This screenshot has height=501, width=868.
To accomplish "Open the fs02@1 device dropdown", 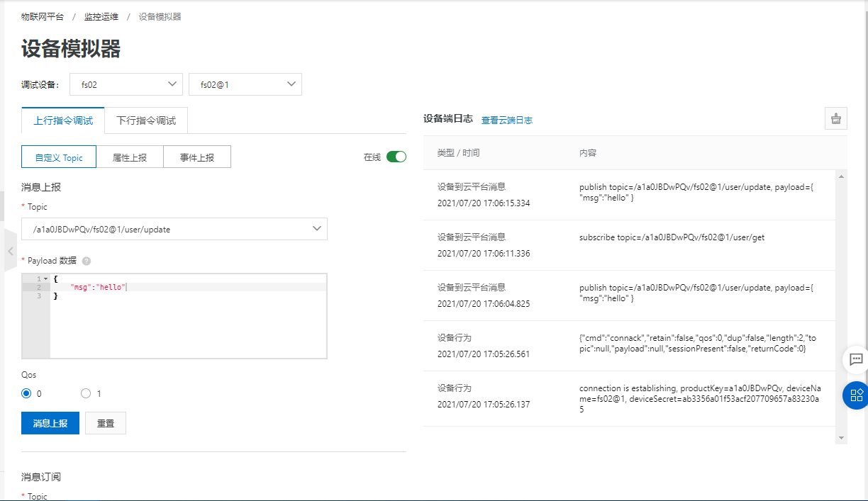I will coord(245,84).
